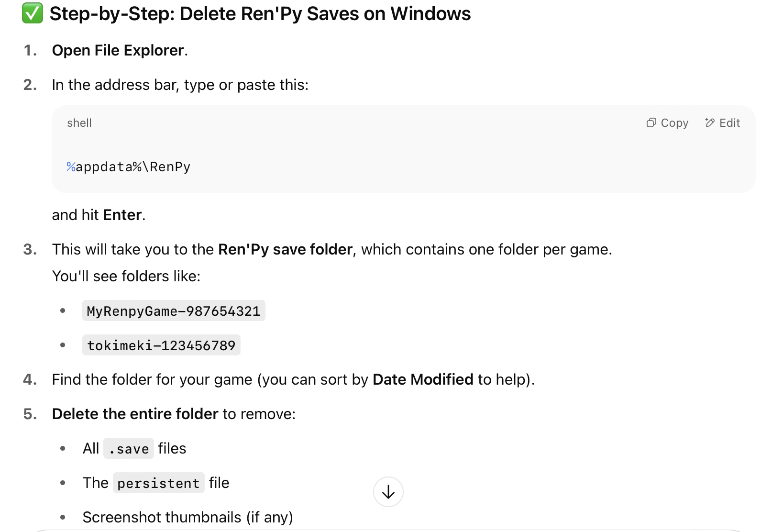Click the "Screenshot thumbnails (if any)" bullet text
The height and width of the screenshot is (532, 772).
[x=187, y=517]
